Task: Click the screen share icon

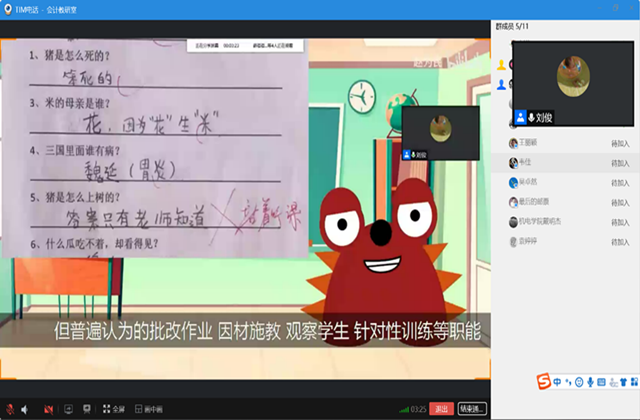Action: coord(69,409)
